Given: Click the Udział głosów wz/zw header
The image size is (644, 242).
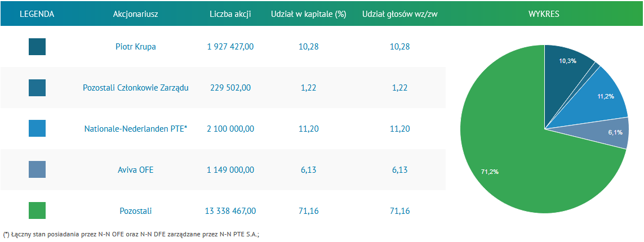Looking at the screenshot, I should 399,14.
